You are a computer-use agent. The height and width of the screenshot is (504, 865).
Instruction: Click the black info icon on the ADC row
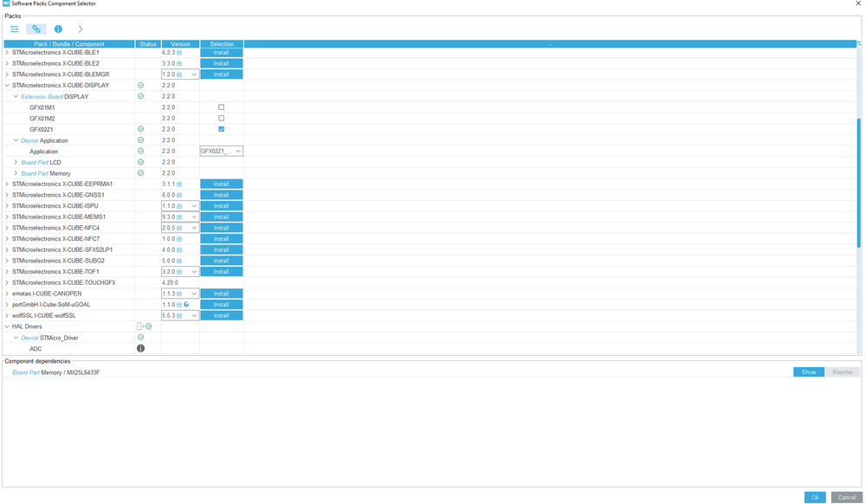(140, 349)
